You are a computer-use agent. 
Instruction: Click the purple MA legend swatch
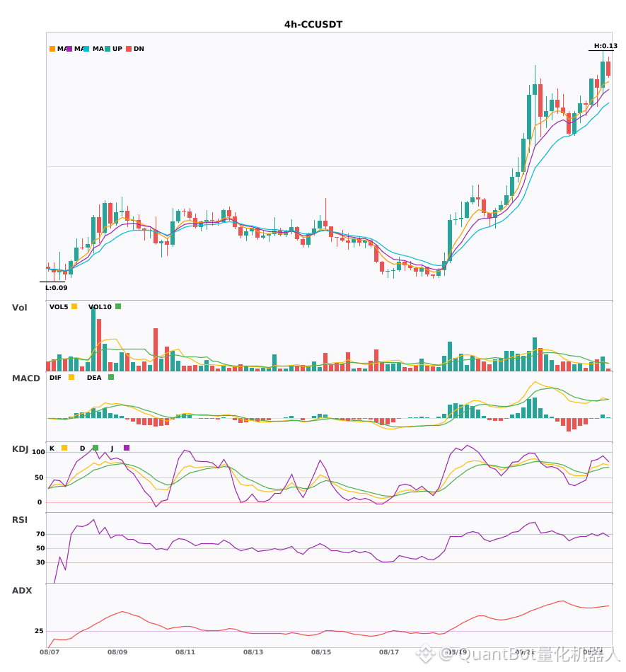(69, 49)
